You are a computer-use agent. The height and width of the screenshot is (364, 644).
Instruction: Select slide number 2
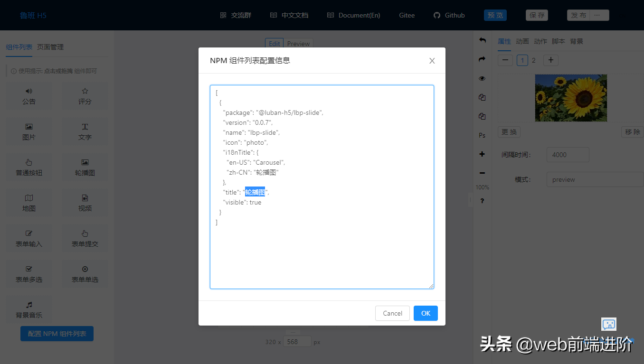[534, 60]
